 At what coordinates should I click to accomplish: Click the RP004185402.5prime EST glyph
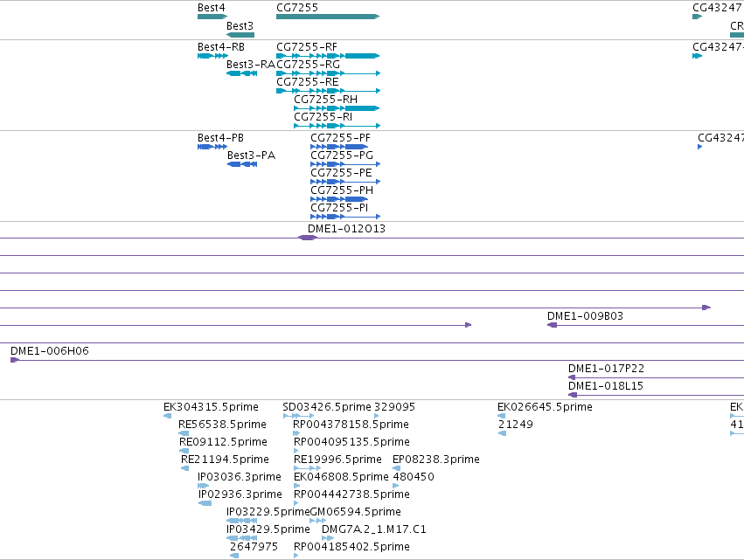pyautogui.click(x=296, y=556)
